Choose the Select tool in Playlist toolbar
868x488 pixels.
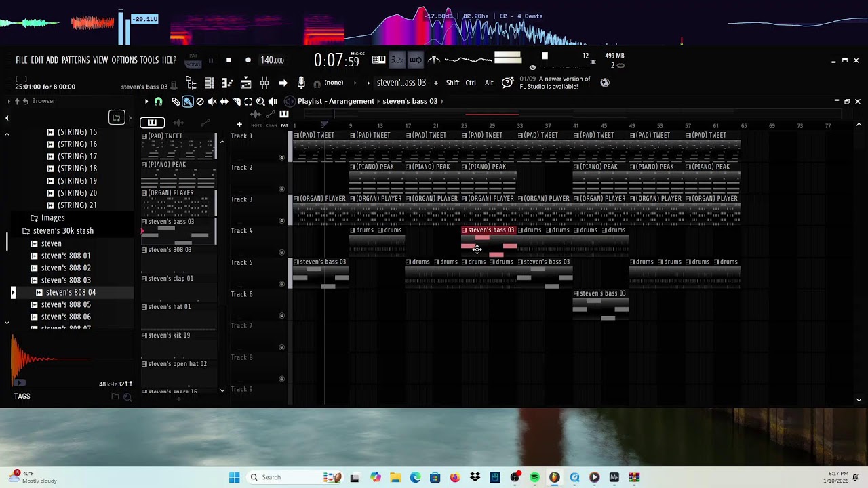click(248, 101)
